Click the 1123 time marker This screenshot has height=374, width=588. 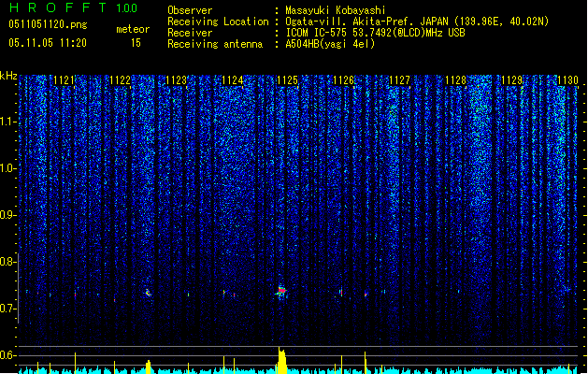(176, 80)
